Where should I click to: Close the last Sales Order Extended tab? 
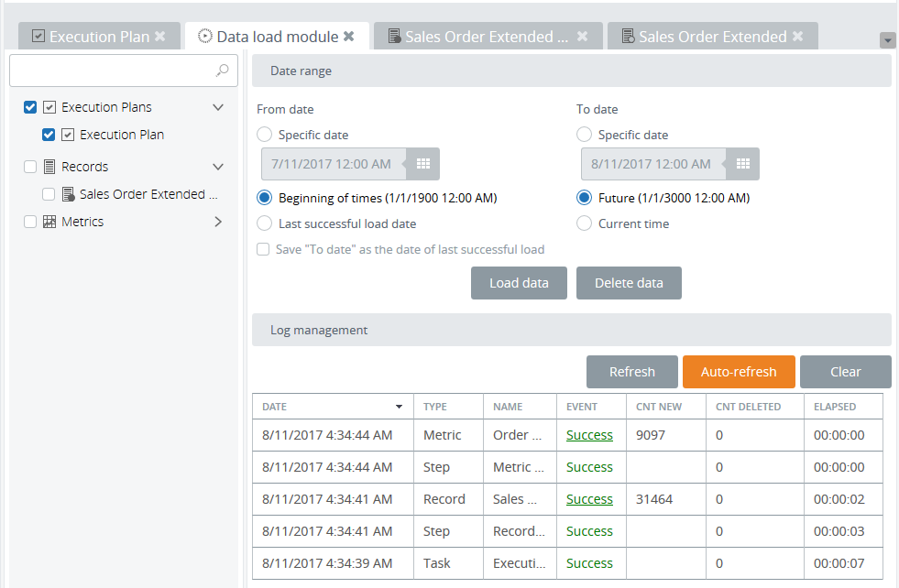(x=797, y=37)
